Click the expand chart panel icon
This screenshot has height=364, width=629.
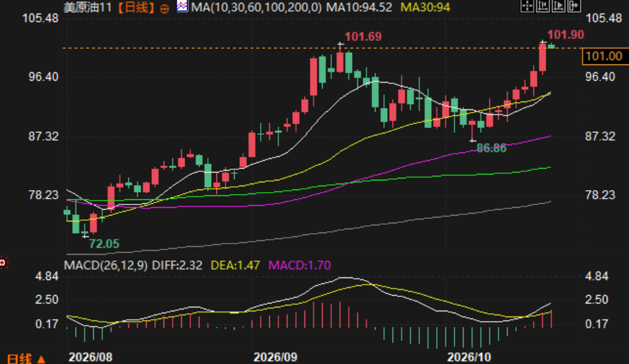(574, 6)
